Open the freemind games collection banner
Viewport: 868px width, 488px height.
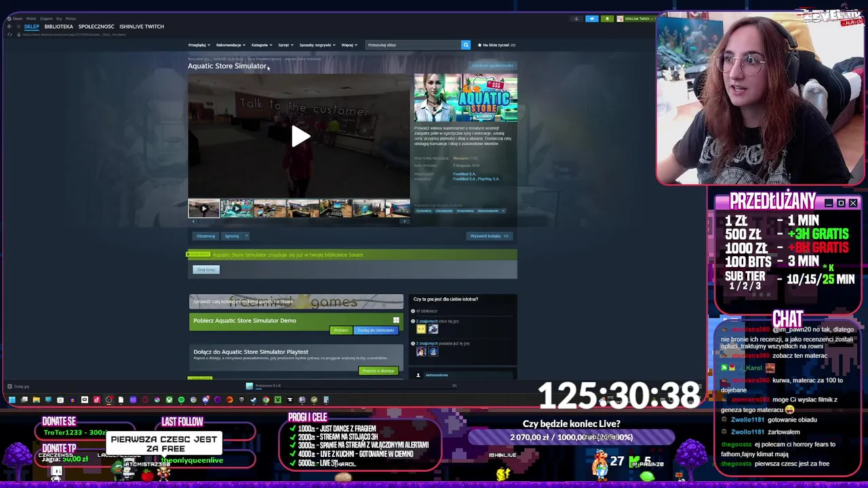[296, 302]
